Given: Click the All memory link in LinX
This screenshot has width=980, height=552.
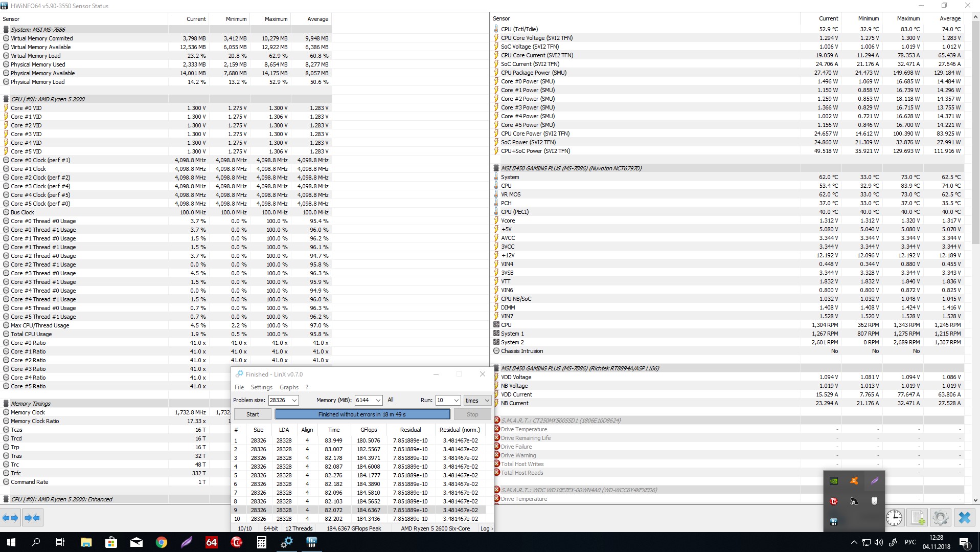Looking at the screenshot, I should (391, 400).
